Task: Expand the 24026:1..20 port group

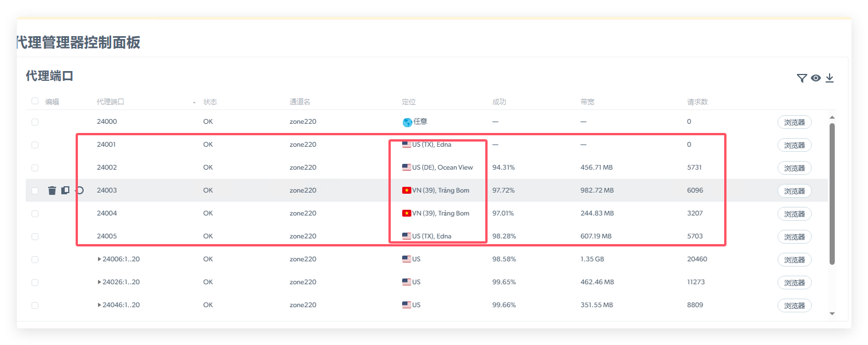Action: tap(100, 282)
